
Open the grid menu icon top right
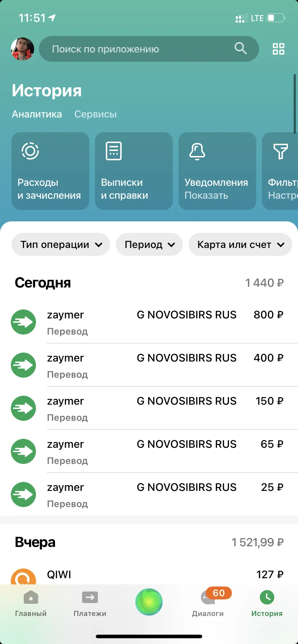click(x=279, y=49)
